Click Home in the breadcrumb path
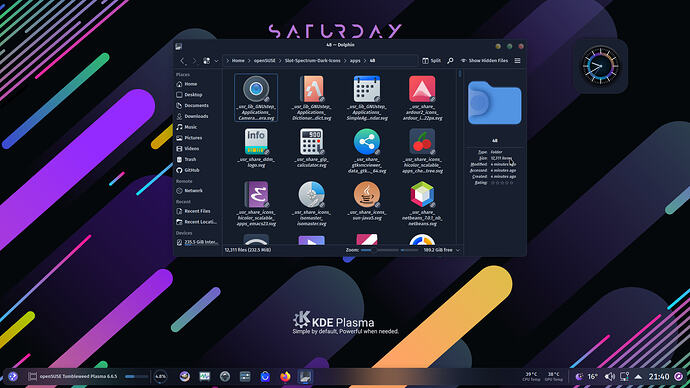The image size is (690, 388). pyautogui.click(x=238, y=61)
